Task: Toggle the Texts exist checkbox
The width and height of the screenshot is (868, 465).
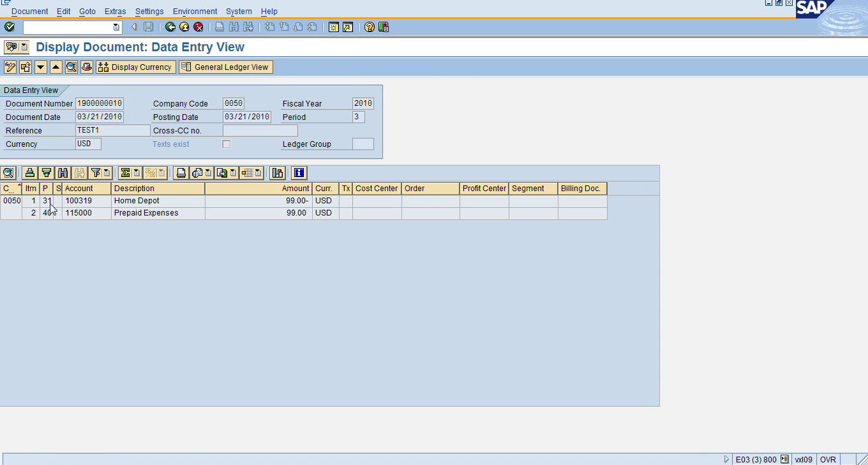Action: coord(226,144)
